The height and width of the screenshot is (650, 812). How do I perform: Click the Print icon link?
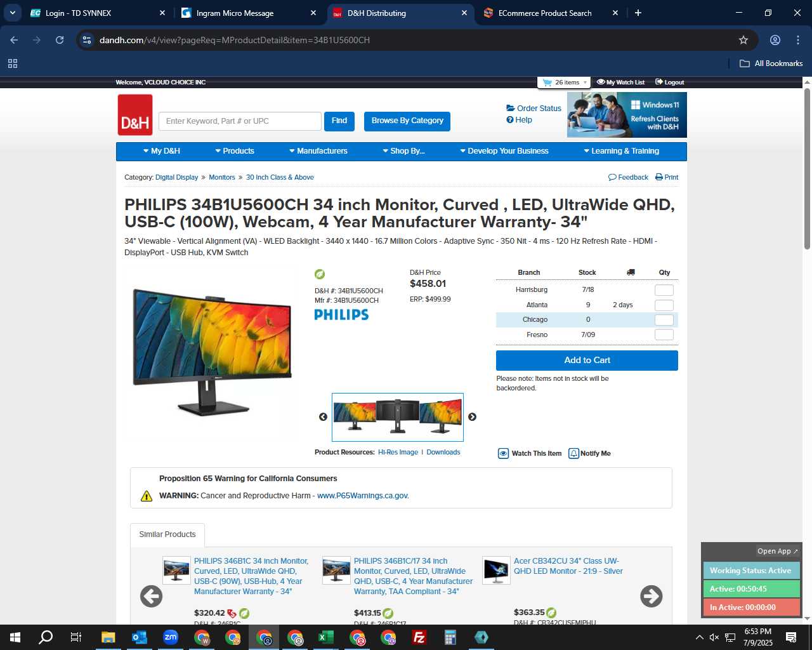[x=667, y=178]
